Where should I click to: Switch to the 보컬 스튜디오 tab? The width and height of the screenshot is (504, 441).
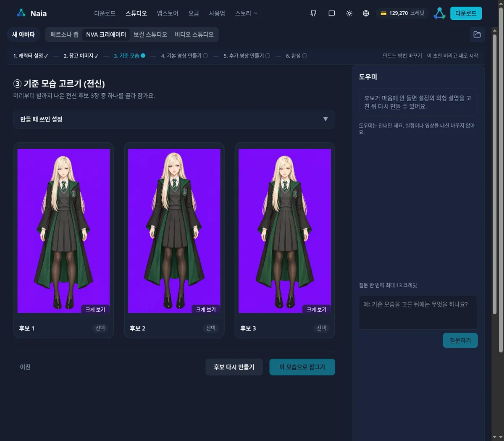[150, 34]
